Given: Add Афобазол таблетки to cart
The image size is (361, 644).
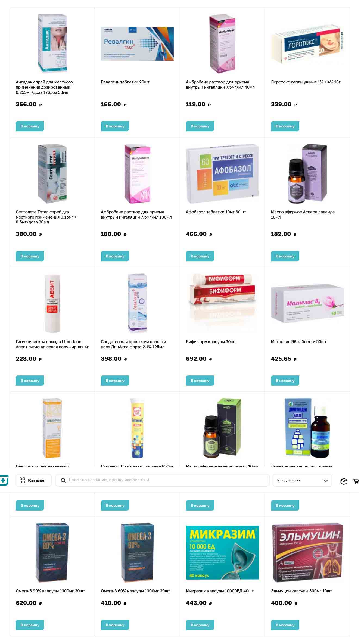Looking at the screenshot, I should coord(200,256).
